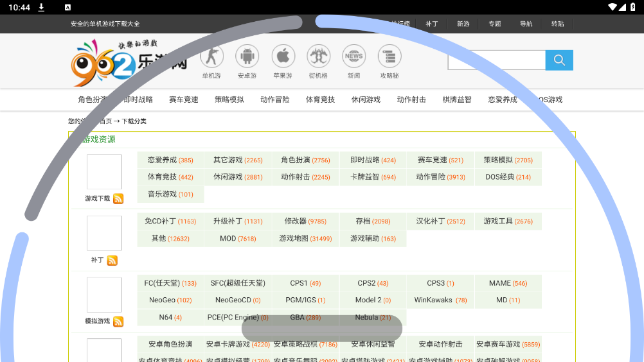Open 动作射击 (2245) category
Image resolution: width=644 pixels, height=362 pixels.
[305, 177]
